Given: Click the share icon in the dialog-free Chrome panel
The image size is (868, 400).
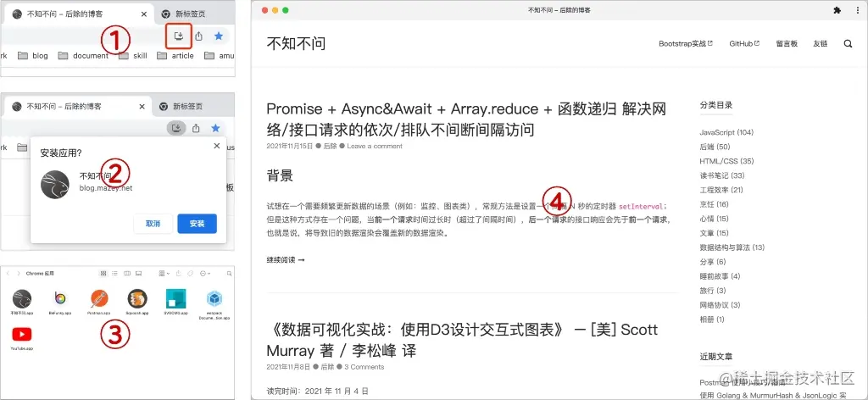Looking at the screenshot, I should coord(198,36).
